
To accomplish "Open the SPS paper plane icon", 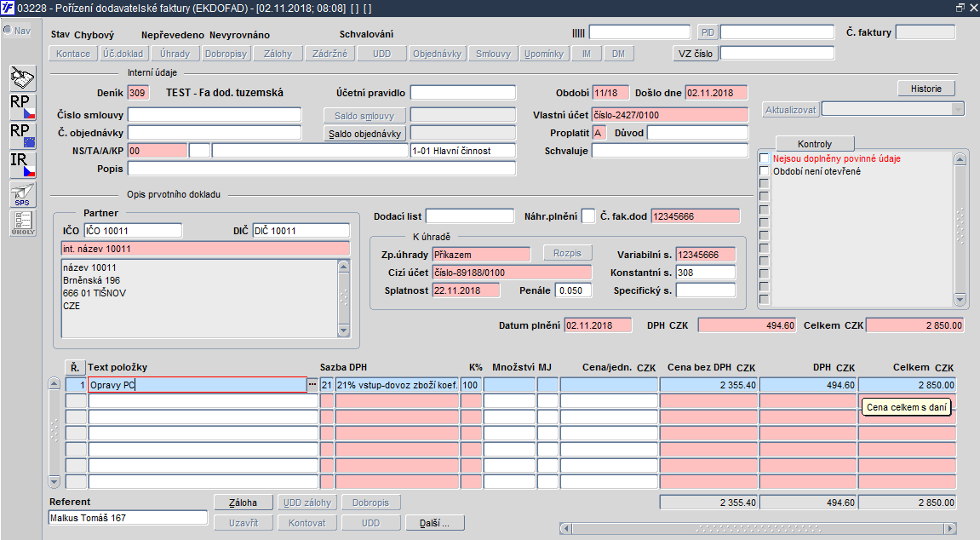I will tap(23, 194).
